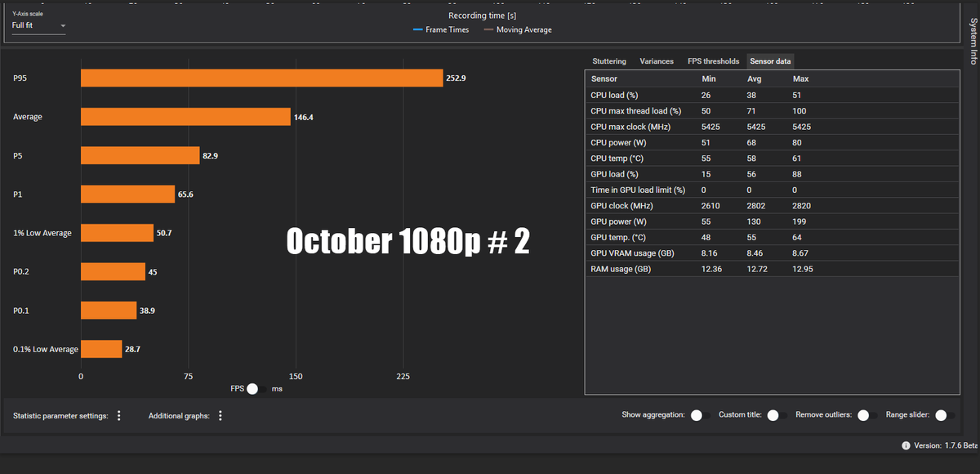980x474 pixels.
Task: Click the Avg column header
Action: pos(755,78)
